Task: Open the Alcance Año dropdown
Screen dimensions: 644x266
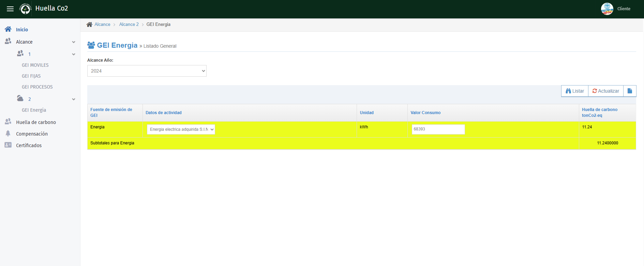Action: click(x=147, y=71)
